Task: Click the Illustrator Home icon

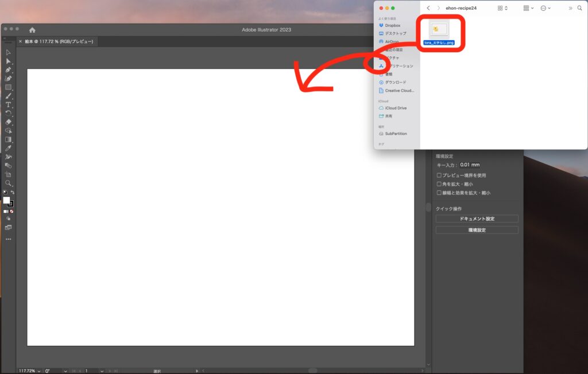Action: (32, 30)
